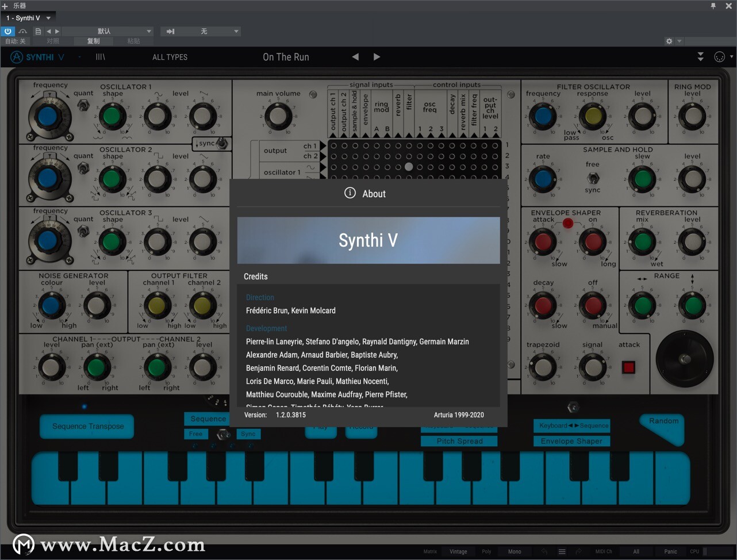Open the 1 - Synthi V instrument dropdown
Image resolution: width=737 pixels, height=560 pixels.
29,18
